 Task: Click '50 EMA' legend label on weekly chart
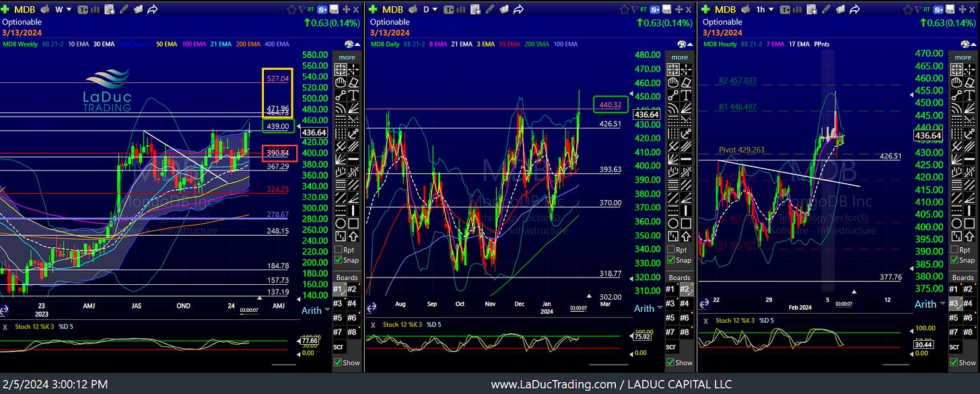pos(167,44)
